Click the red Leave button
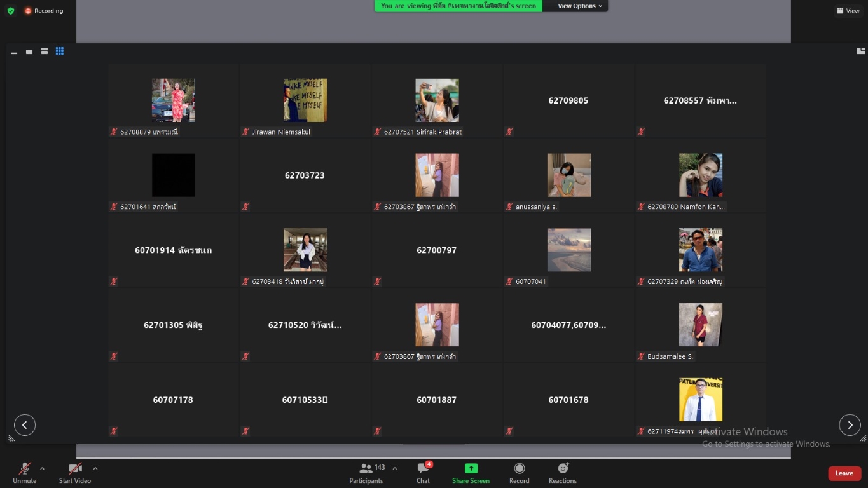868x488 pixels. [x=844, y=473]
